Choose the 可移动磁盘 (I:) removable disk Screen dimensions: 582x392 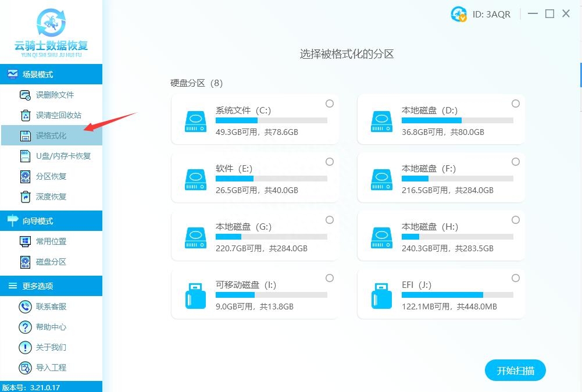255,294
